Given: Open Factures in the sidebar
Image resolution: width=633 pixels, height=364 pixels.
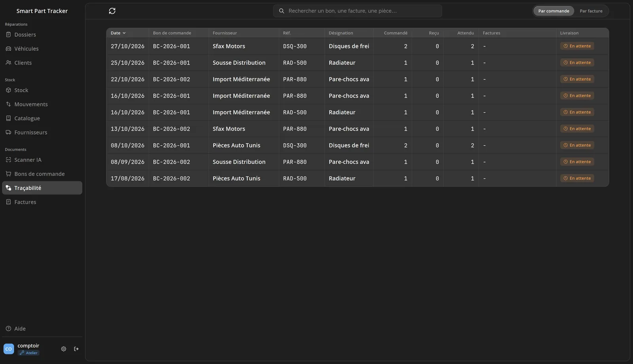Looking at the screenshot, I should (42, 202).
